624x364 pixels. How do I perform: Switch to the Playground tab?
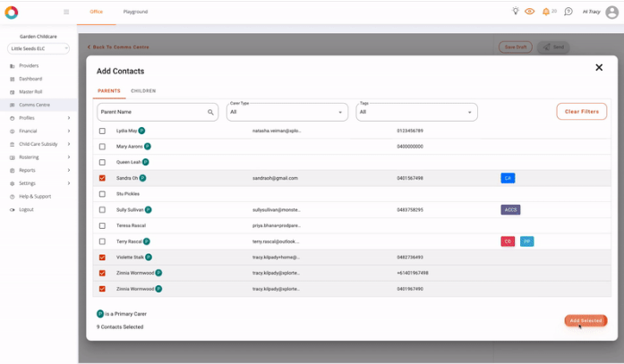[135, 12]
